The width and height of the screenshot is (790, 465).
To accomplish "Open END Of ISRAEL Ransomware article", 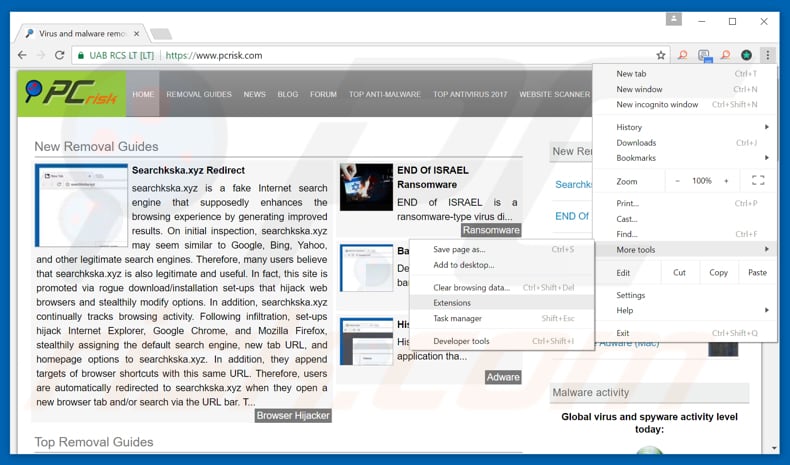I will coord(433,177).
